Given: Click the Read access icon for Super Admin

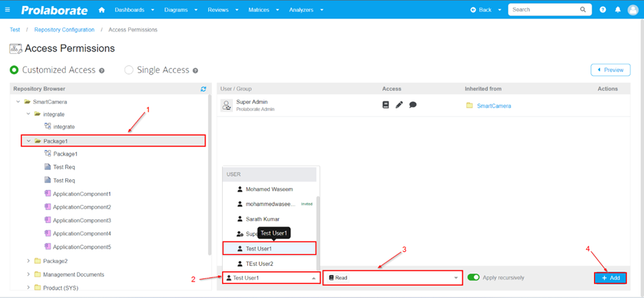Looking at the screenshot, I should [x=386, y=105].
